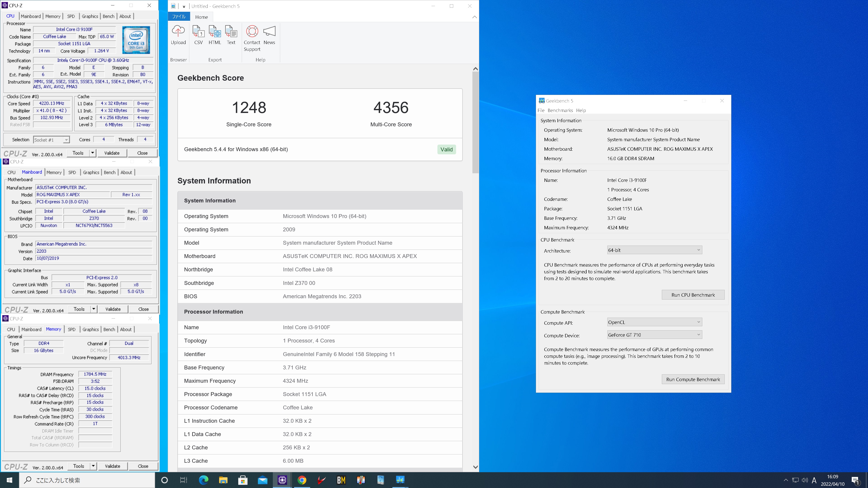Open Task View on taskbar
The height and width of the screenshot is (488, 868).
tap(184, 480)
